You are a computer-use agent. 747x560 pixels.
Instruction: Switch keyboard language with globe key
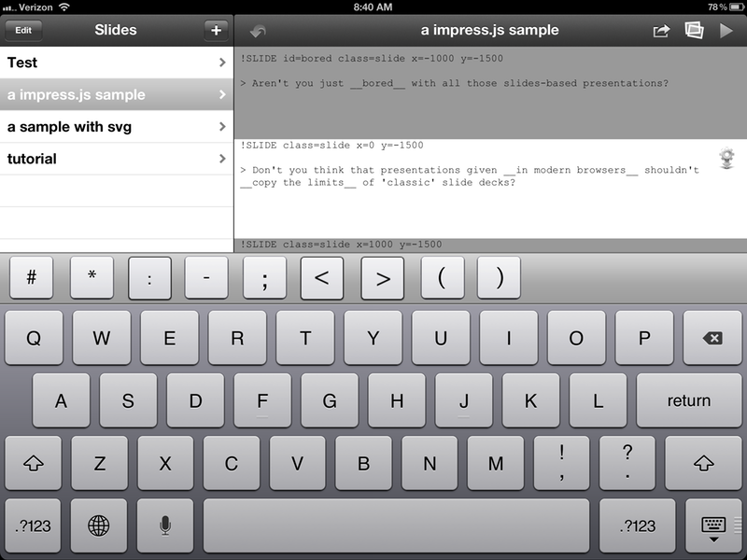pyautogui.click(x=99, y=525)
